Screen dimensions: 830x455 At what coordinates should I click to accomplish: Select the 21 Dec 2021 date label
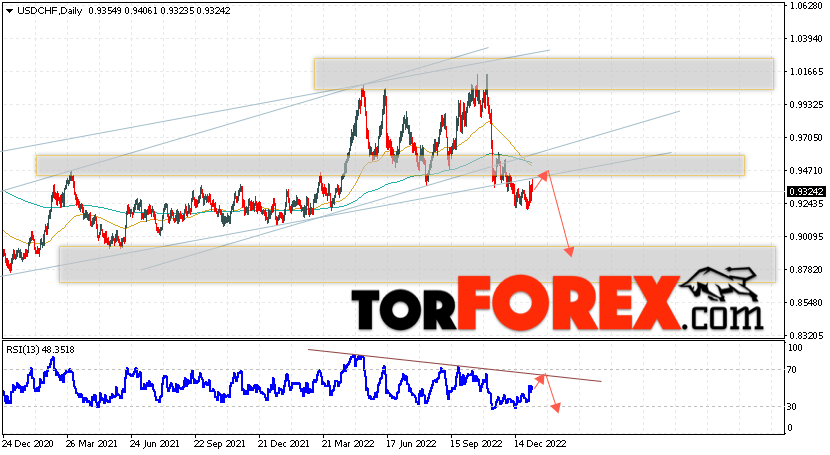pos(283,443)
